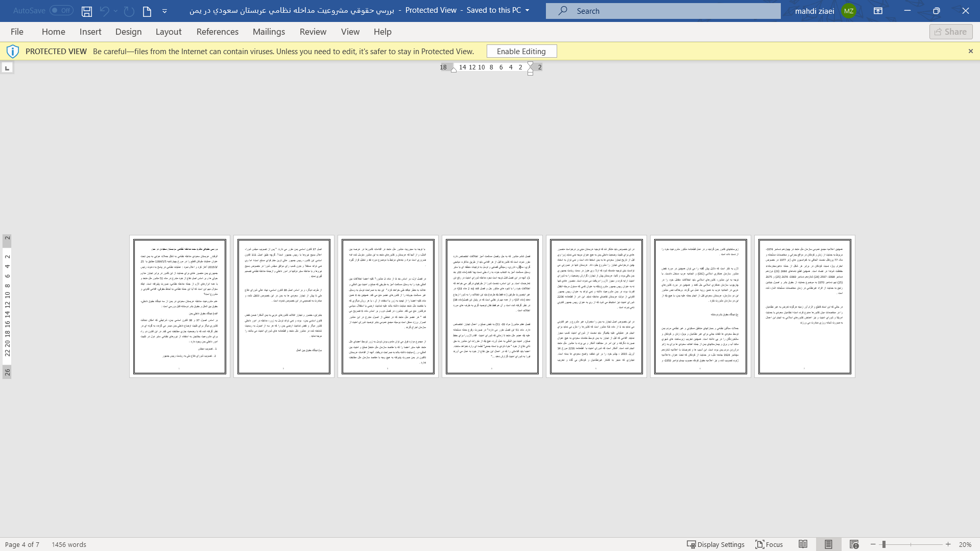Viewport: 980px width, 551px height.
Task: Toggle the AutoSave switch
Action: tap(61, 10)
